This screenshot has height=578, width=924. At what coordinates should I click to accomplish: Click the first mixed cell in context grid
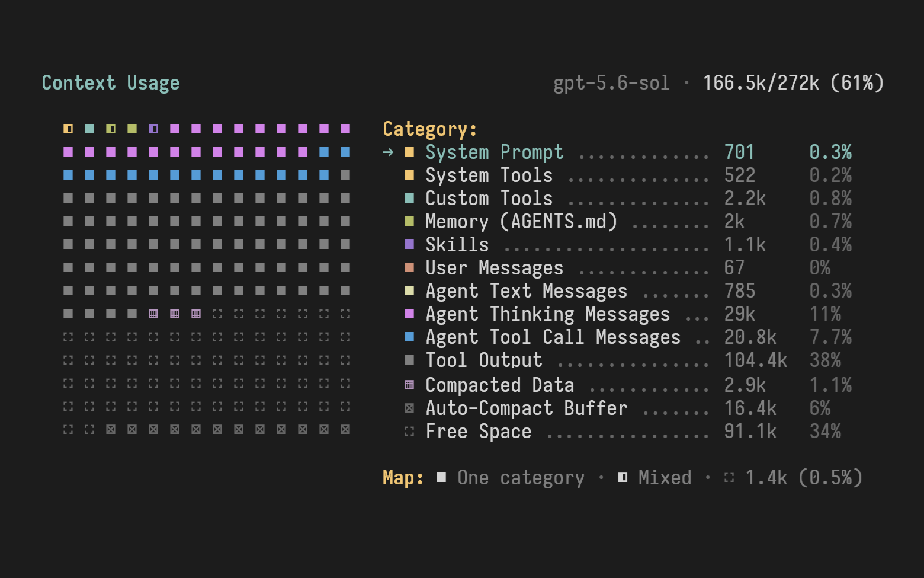68,129
